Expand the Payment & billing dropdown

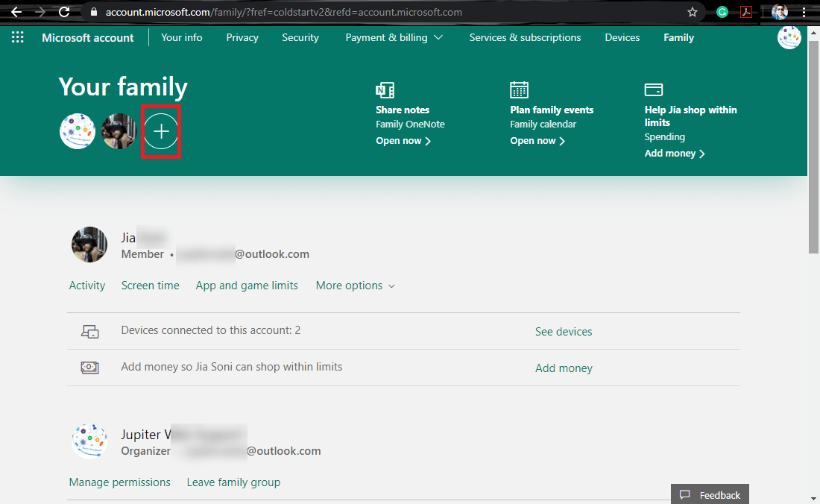394,37
